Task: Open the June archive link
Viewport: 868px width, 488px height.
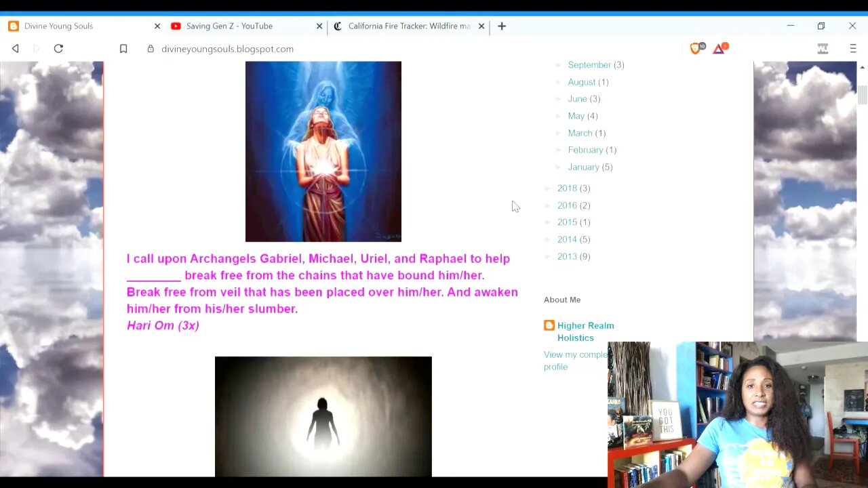Action: (x=577, y=99)
